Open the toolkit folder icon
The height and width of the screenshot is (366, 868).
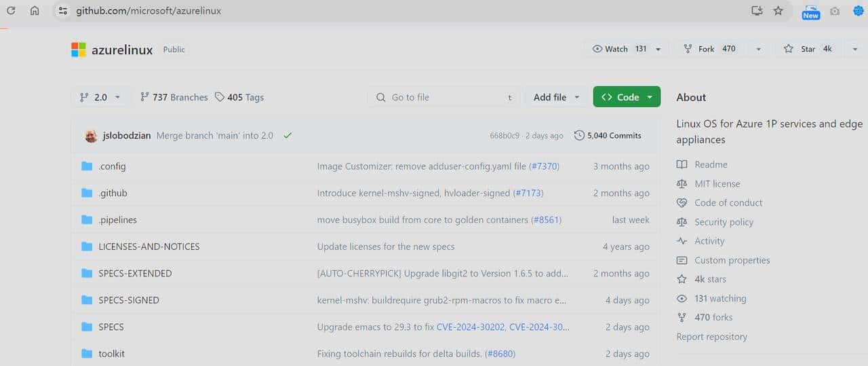[x=87, y=354]
